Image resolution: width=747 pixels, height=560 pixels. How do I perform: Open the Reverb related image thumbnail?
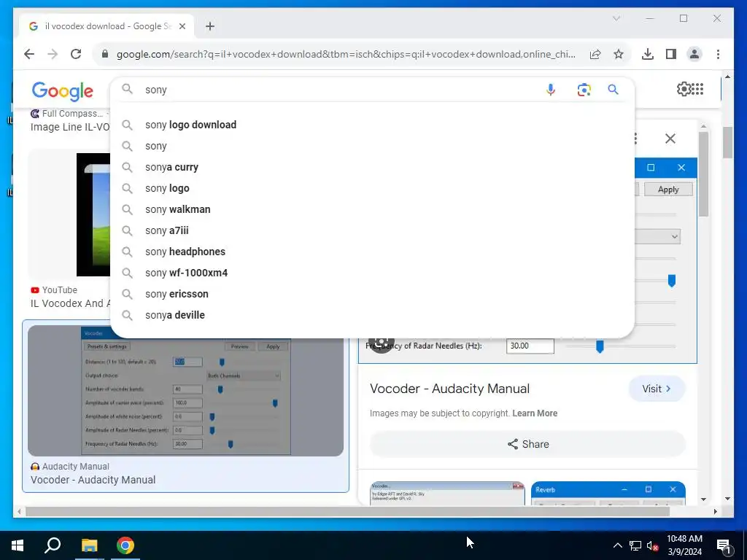pyautogui.click(x=608, y=494)
